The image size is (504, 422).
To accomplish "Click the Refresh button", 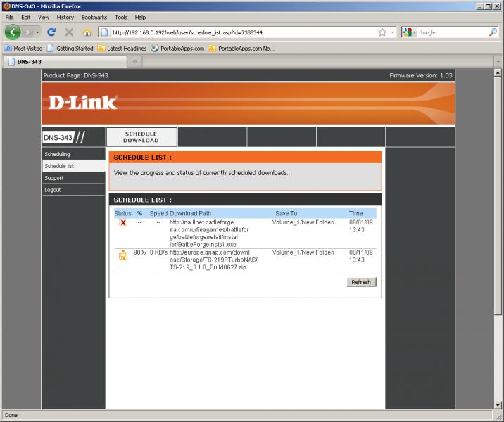I will pyautogui.click(x=361, y=282).
